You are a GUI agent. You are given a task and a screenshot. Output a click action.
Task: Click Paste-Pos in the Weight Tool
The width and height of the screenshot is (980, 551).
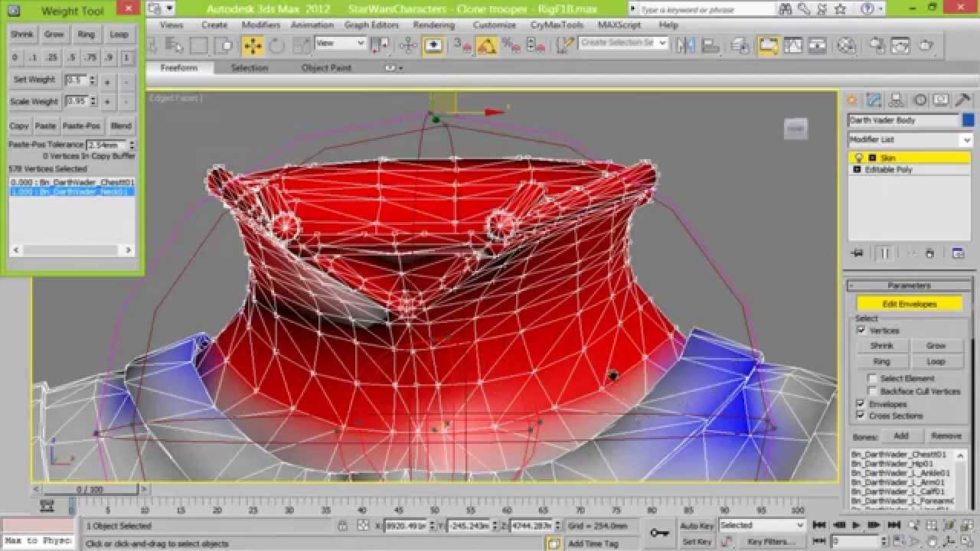[x=82, y=126]
